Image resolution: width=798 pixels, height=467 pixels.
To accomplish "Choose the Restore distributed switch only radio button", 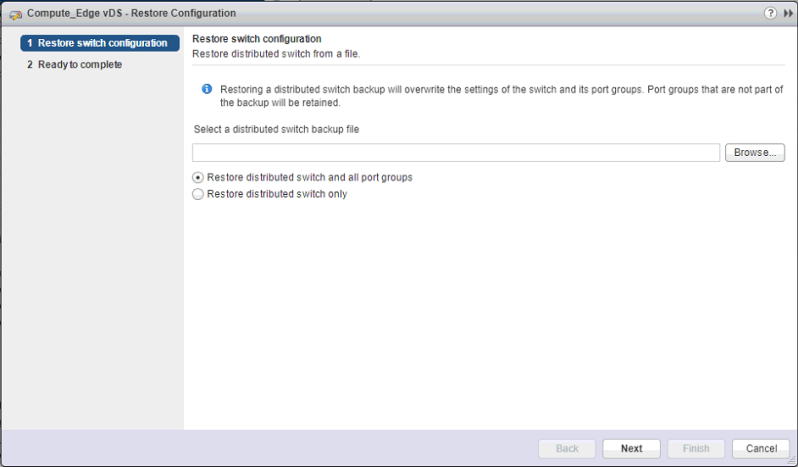I will [x=198, y=194].
